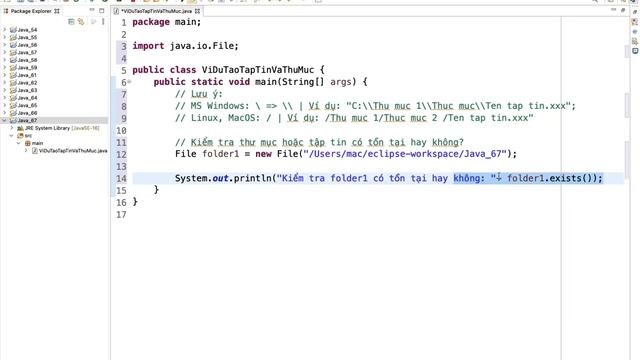
Task: Expand the Java_58 project
Action: point(4,60)
